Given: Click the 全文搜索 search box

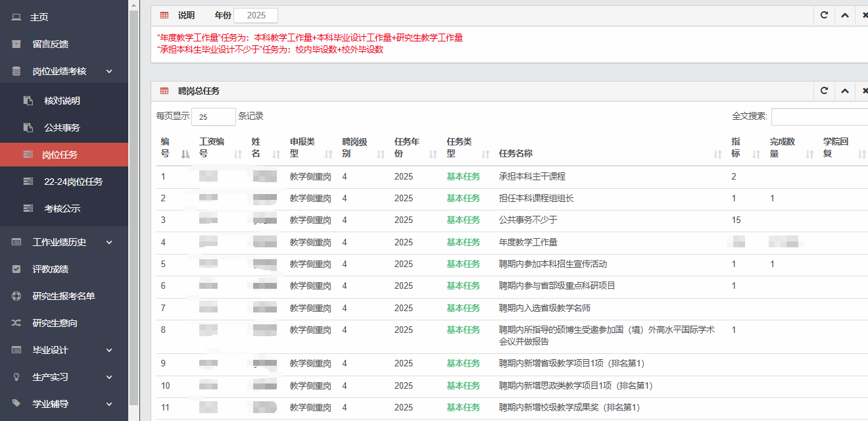Looking at the screenshot, I should pos(819,116).
